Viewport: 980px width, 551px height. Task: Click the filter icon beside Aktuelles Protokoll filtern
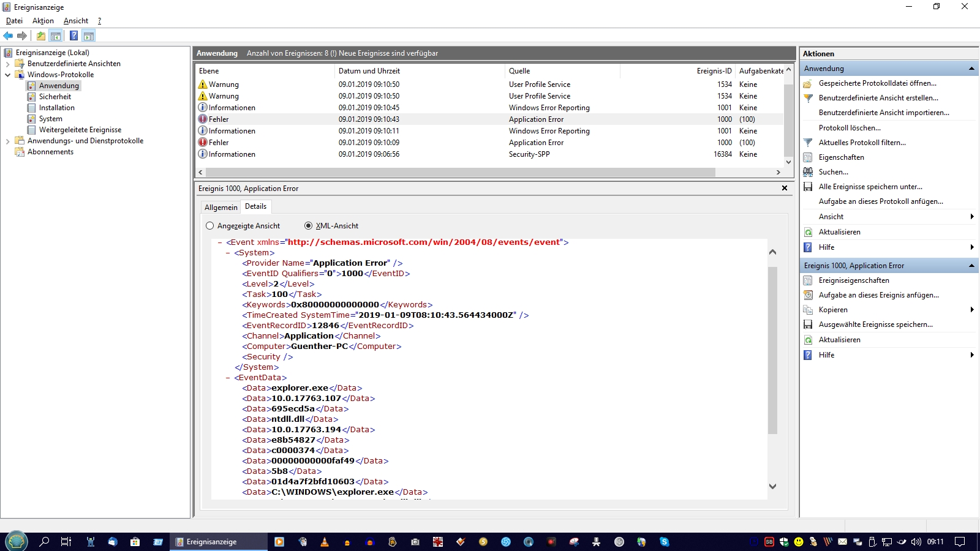click(808, 143)
